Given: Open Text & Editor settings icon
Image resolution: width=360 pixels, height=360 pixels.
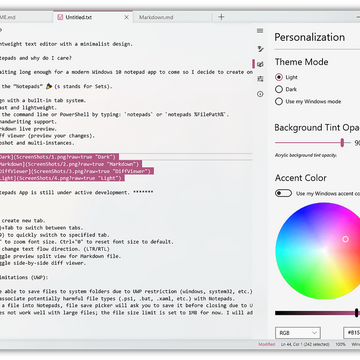Looking at the screenshot, I should pos(260,49).
